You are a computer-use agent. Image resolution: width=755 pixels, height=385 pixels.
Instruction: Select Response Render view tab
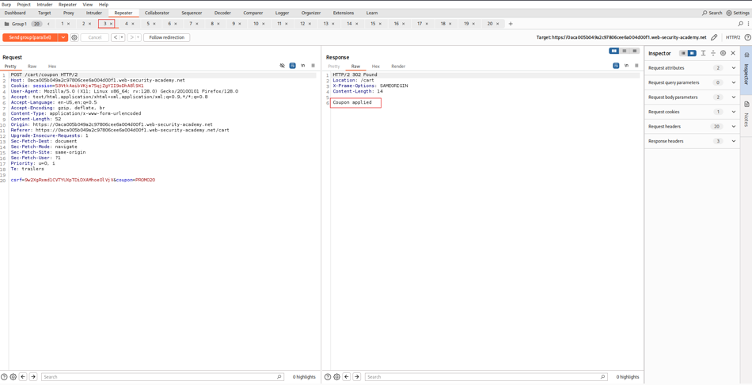tap(398, 66)
